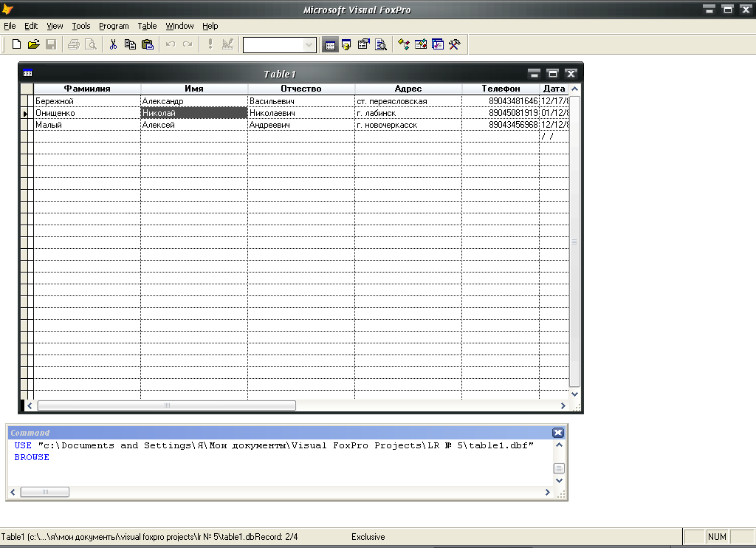Click the BROWSE line in Command window

[32, 457]
